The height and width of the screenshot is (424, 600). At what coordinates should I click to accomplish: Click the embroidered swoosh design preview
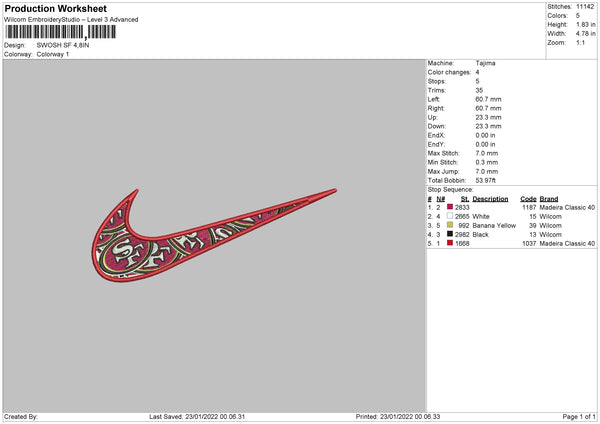[x=214, y=234]
